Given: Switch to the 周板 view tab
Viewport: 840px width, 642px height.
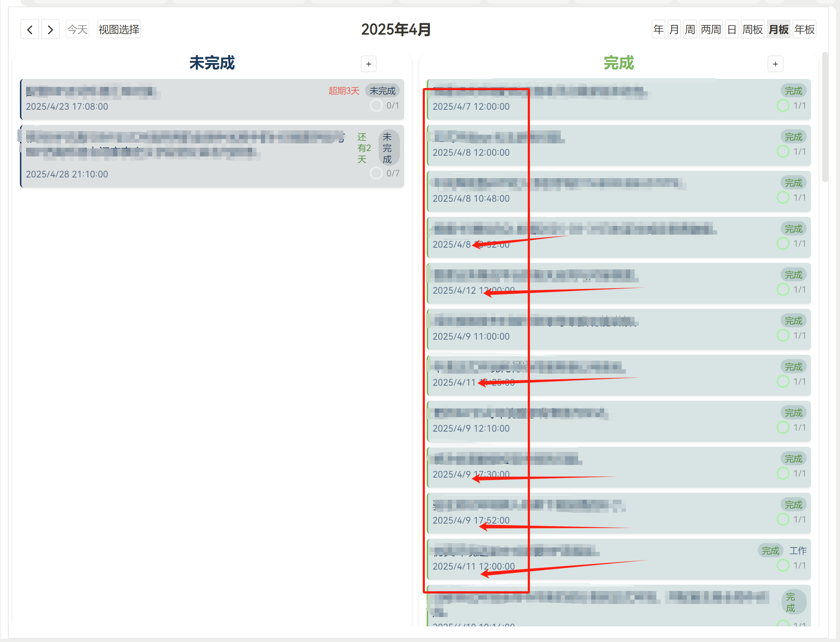Looking at the screenshot, I should click(x=752, y=29).
